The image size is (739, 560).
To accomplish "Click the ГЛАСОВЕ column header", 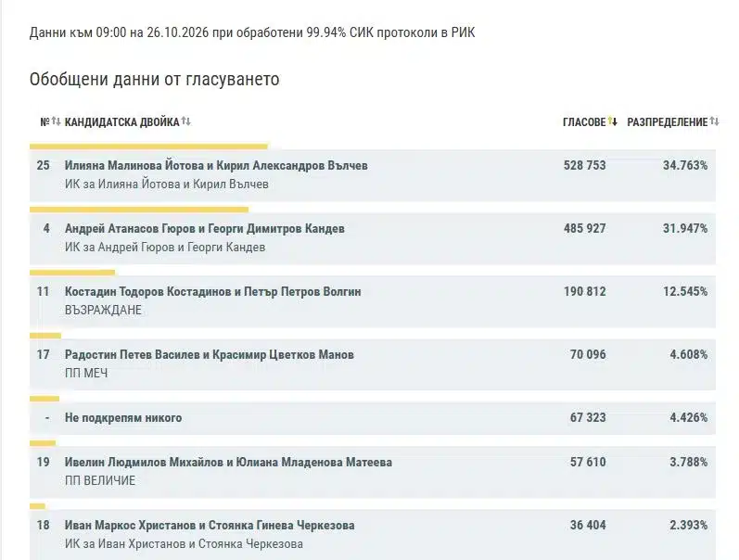I will tap(584, 122).
